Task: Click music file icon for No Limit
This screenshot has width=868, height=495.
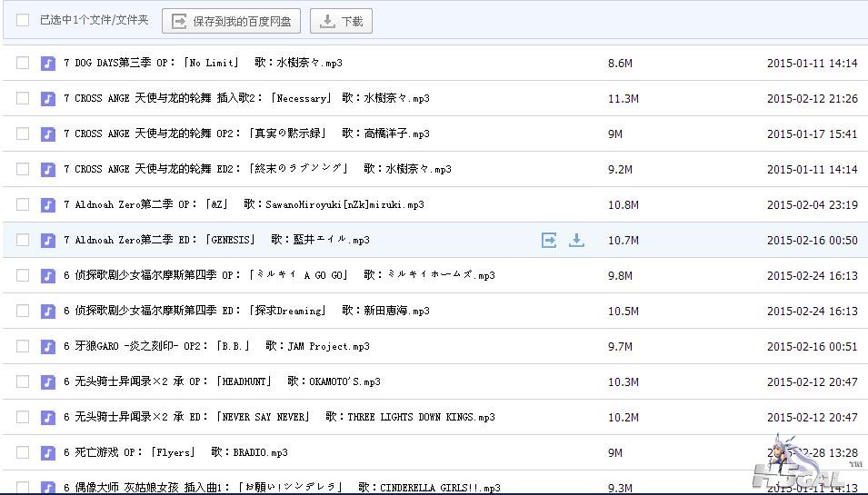Action: point(48,63)
